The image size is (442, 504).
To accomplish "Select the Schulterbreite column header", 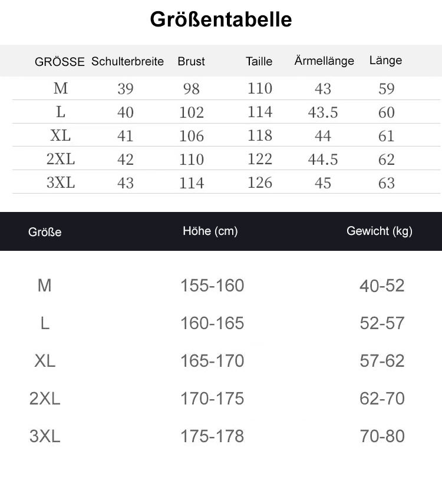I will pyautogui.click(x=127, y=61).
